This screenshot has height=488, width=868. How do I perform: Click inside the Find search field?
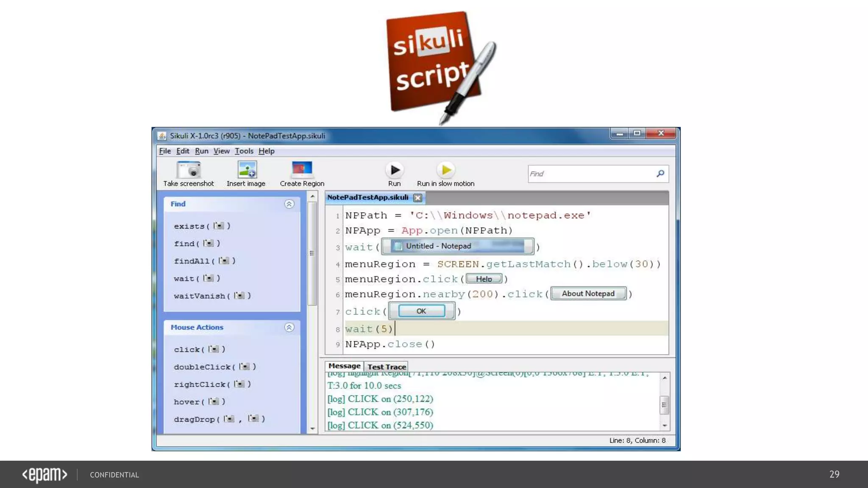click(589, 174)
